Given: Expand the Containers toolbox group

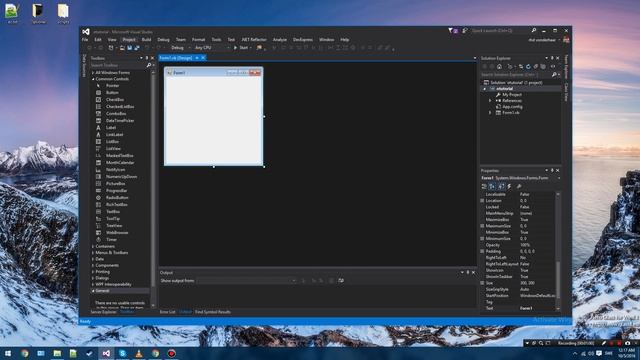Looking at the screenshot, I should click(93, 247).
